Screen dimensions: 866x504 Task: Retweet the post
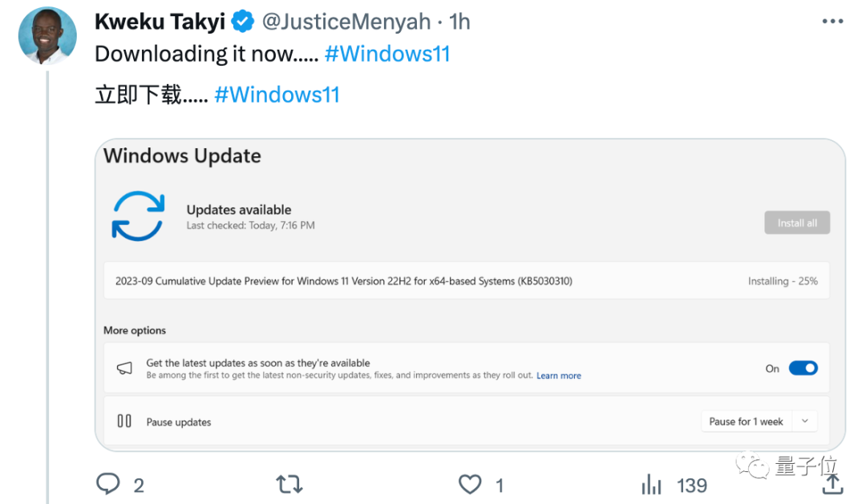pos(289,484)
